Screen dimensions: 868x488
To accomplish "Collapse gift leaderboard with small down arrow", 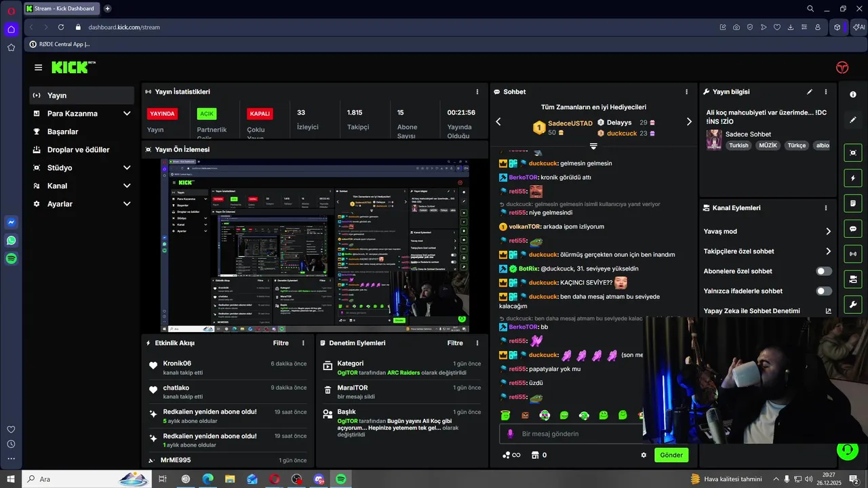I will pos(593,146).
